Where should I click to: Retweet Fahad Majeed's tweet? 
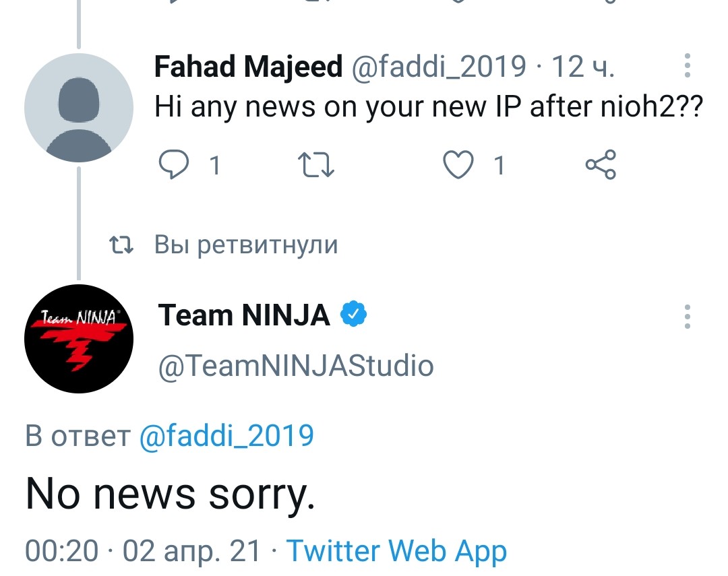point(315,165)
